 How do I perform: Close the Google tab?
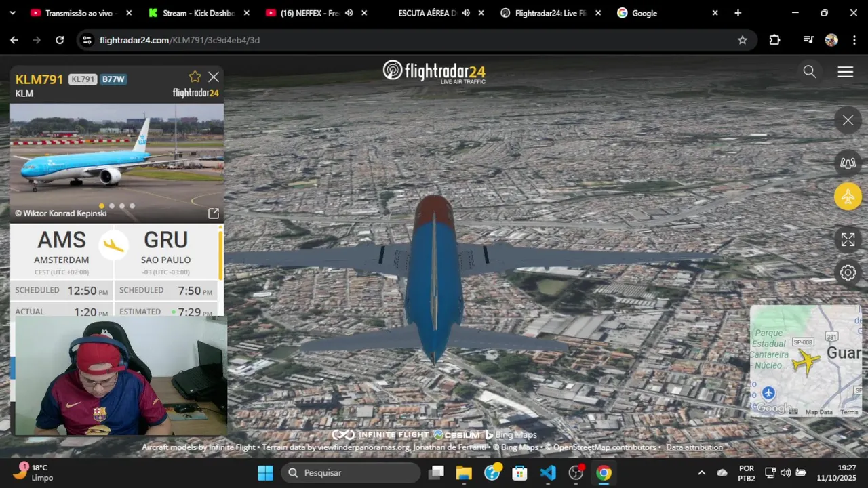[x=715, y=13]
